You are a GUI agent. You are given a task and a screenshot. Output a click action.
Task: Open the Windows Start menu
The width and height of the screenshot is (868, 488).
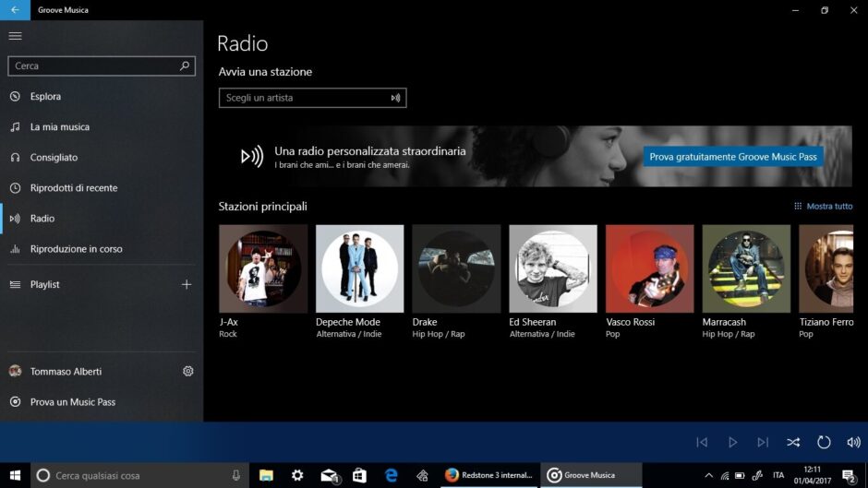pos(15,475)
